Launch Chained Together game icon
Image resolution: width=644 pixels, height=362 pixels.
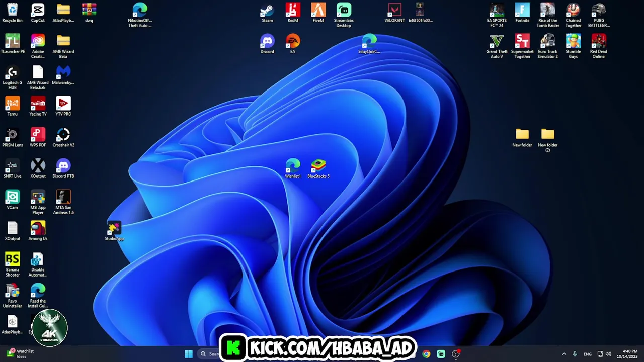573,16
